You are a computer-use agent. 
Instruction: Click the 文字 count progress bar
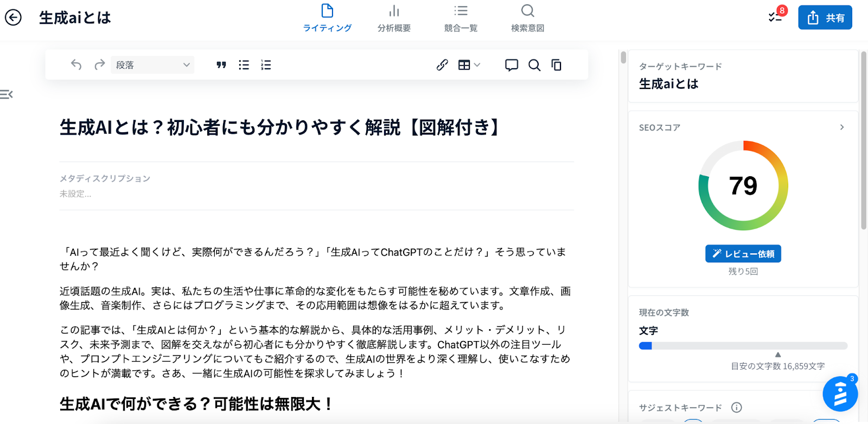(x=743, y=346)
